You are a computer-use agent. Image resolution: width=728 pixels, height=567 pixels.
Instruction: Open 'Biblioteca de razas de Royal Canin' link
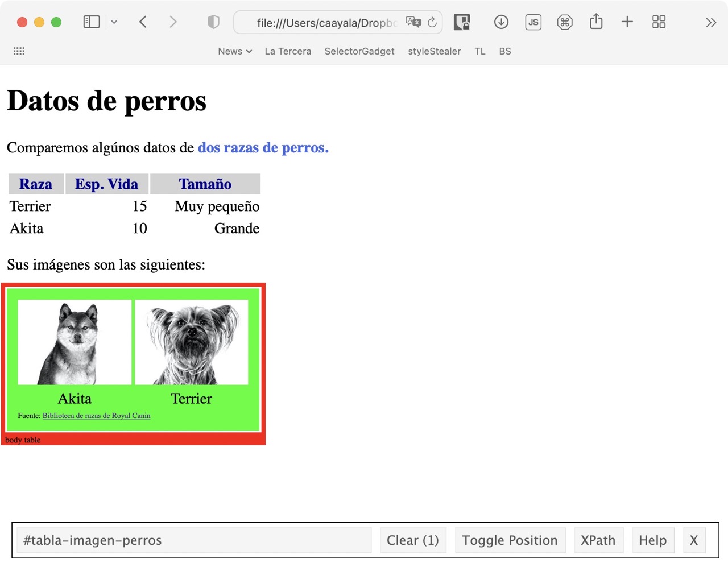tap(97, 416)
